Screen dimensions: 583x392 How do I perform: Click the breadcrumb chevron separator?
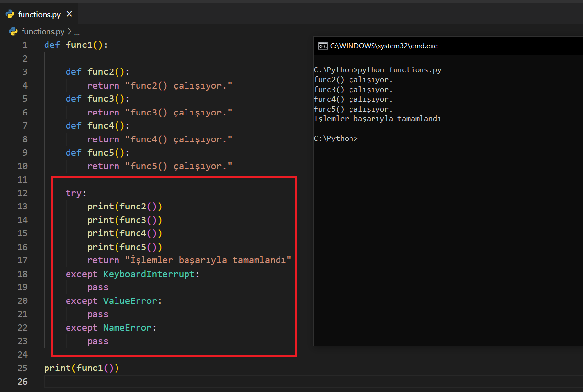click(70, 32)
